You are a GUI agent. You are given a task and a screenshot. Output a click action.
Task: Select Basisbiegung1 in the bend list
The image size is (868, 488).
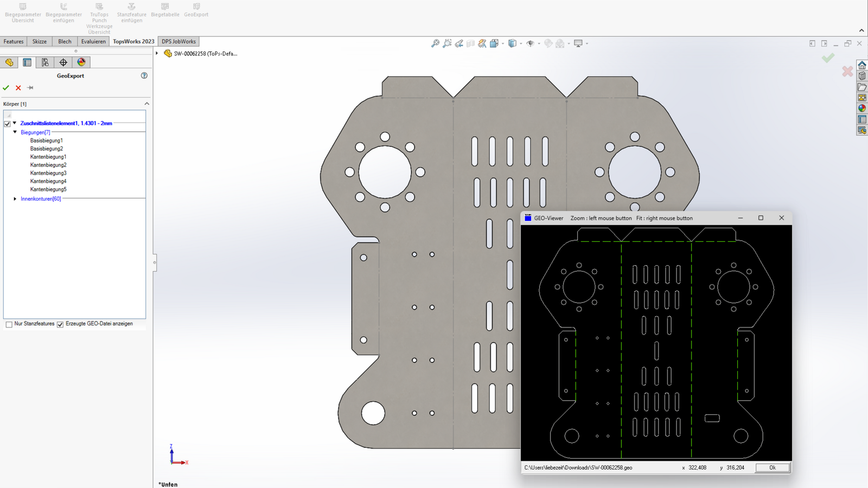click(47, 140)
